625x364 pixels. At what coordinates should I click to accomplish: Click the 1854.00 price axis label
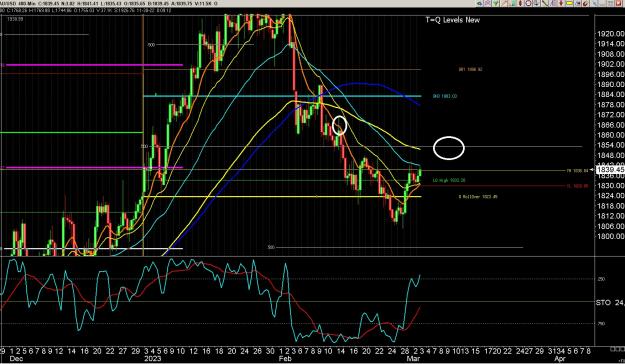[610, 145]
